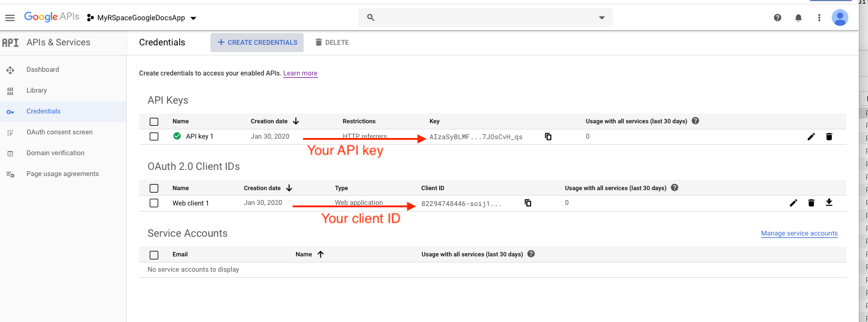Open the Google APIs logo home
Viewport: 868px width, 322px height.
[52, 17]
